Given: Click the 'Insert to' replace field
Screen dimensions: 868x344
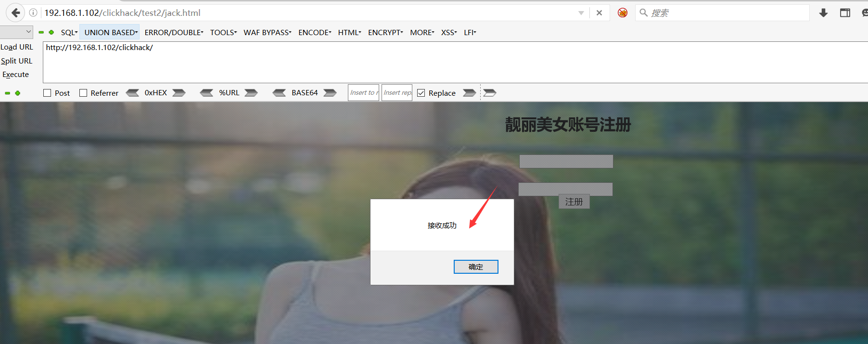Looking at the screenshot, I should (x=363, y=93).
